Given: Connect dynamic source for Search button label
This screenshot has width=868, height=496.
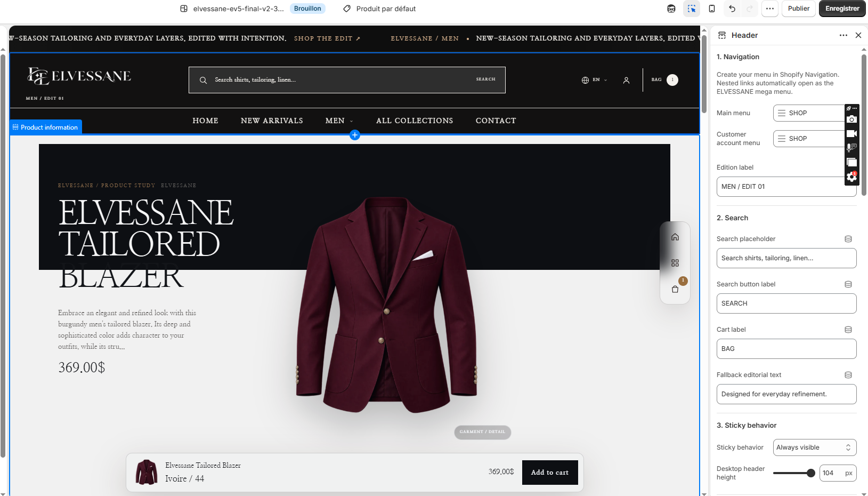Looking at the screenshot, I should [848, 284].
